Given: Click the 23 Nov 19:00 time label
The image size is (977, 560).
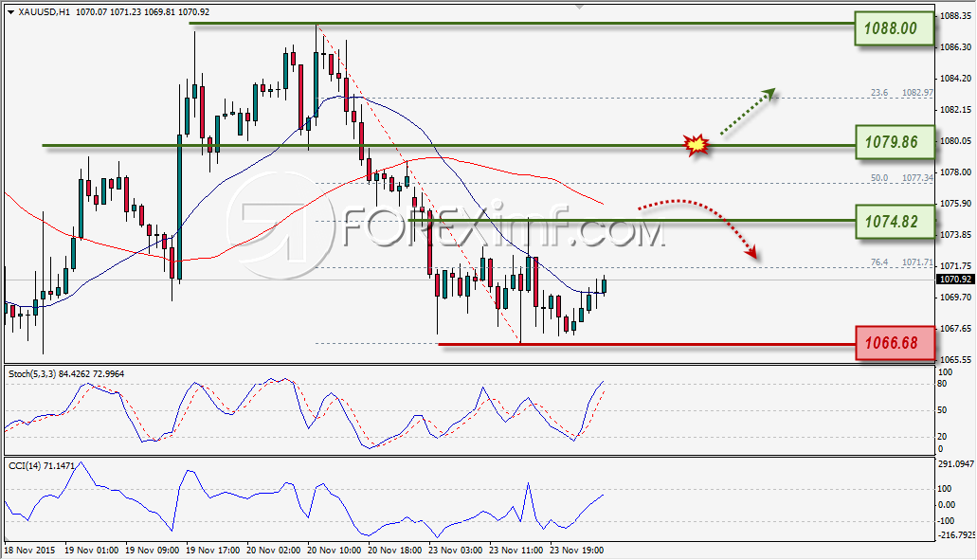Looking at the screenshot, I should [x=576, y=550].
